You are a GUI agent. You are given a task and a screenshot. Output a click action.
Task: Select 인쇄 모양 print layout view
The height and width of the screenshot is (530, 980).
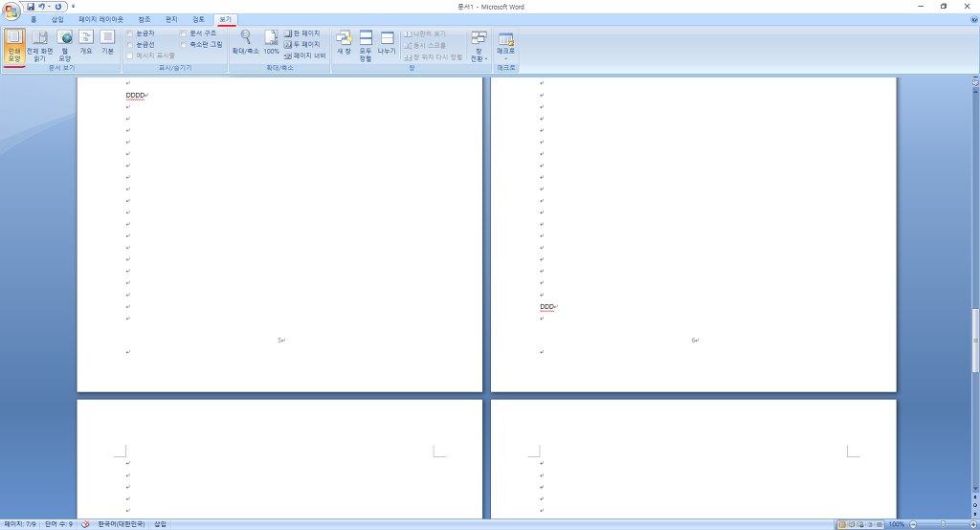point(14,46)
